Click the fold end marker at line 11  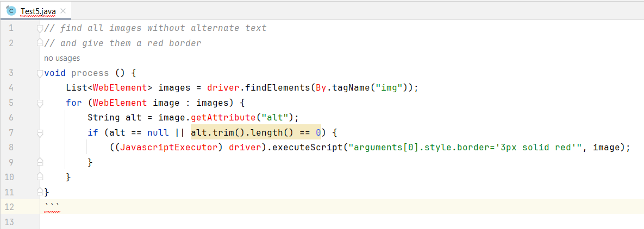click(x=40, y=192)
